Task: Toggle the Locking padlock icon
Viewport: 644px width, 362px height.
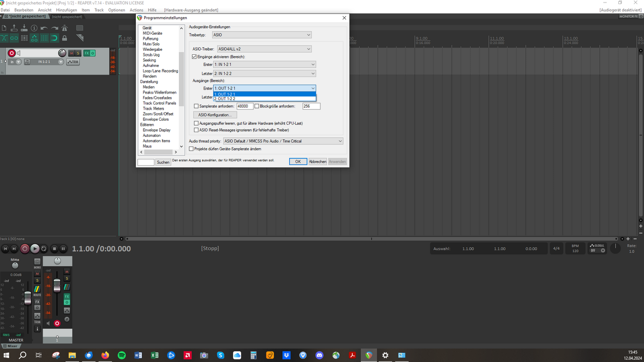Action: [x=64, y=38]
